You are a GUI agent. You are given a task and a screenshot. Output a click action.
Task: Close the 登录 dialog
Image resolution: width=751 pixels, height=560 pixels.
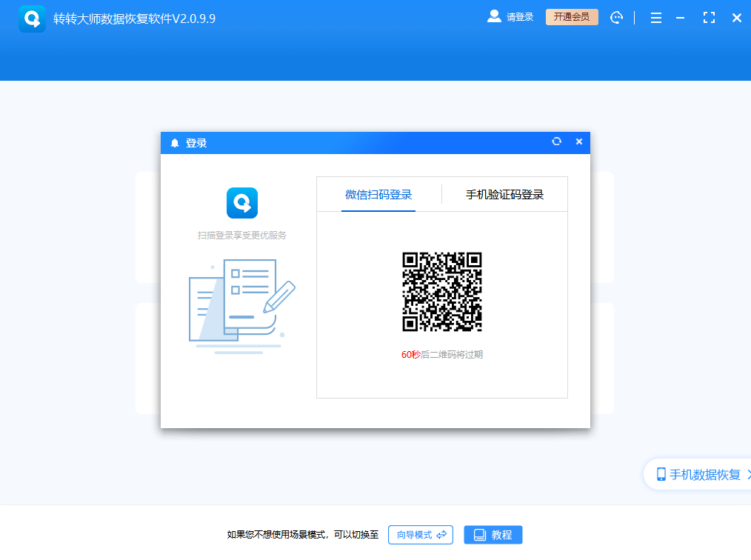pyautogui.click(x=579, y=141)
